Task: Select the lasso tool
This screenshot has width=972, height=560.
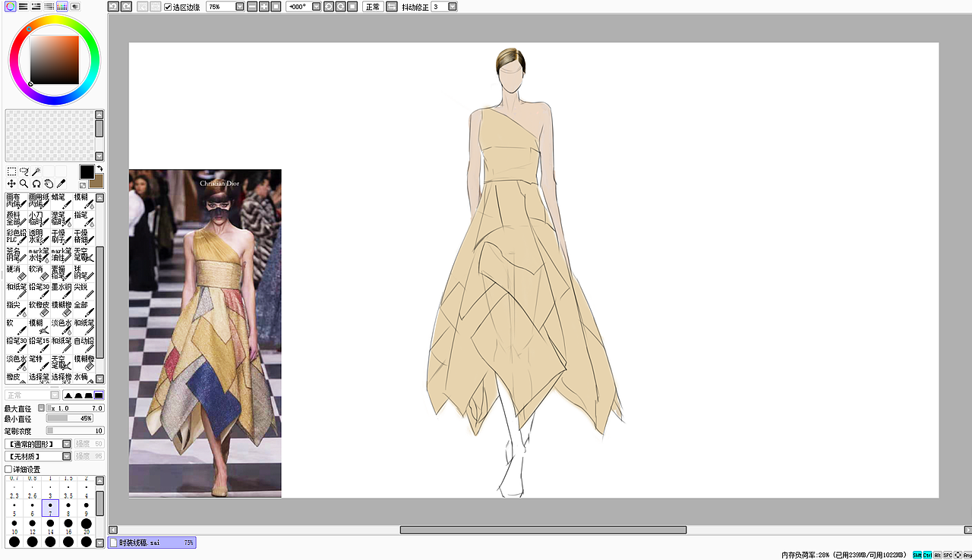Action: [24, 172]
